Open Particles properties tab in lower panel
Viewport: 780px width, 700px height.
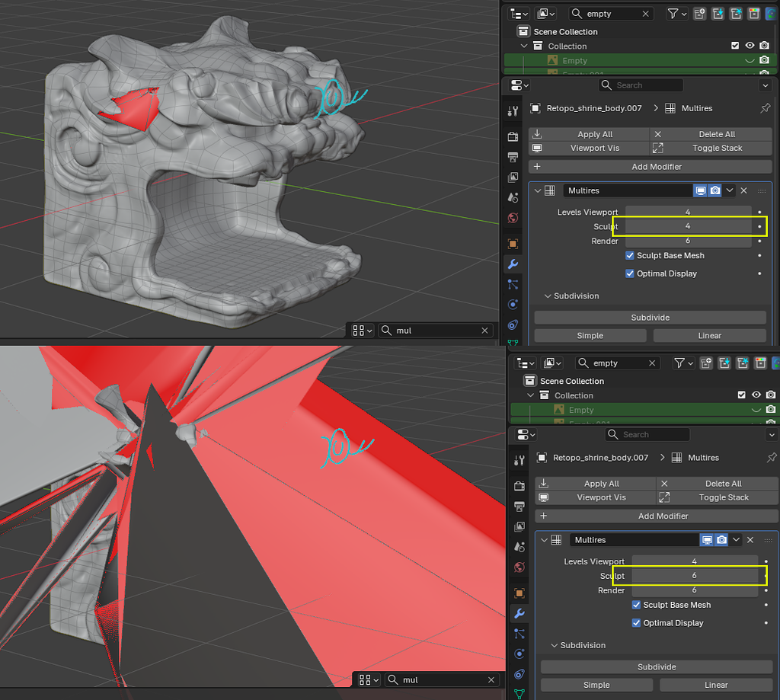(519, 634)
